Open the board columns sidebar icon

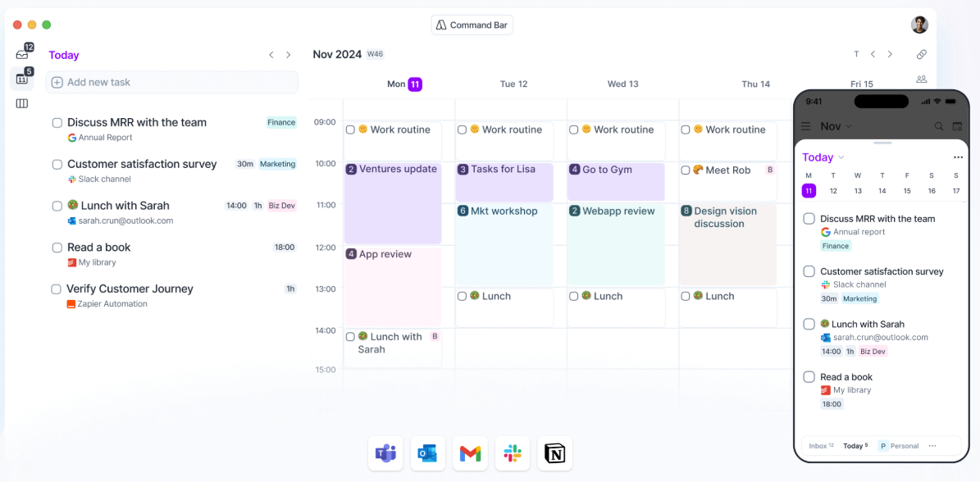click(x=22, y=103)
